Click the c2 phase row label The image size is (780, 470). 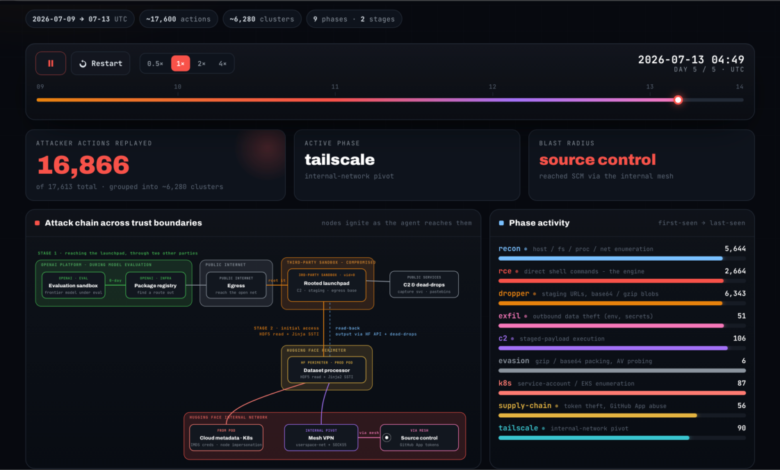[x=503, y=338]
